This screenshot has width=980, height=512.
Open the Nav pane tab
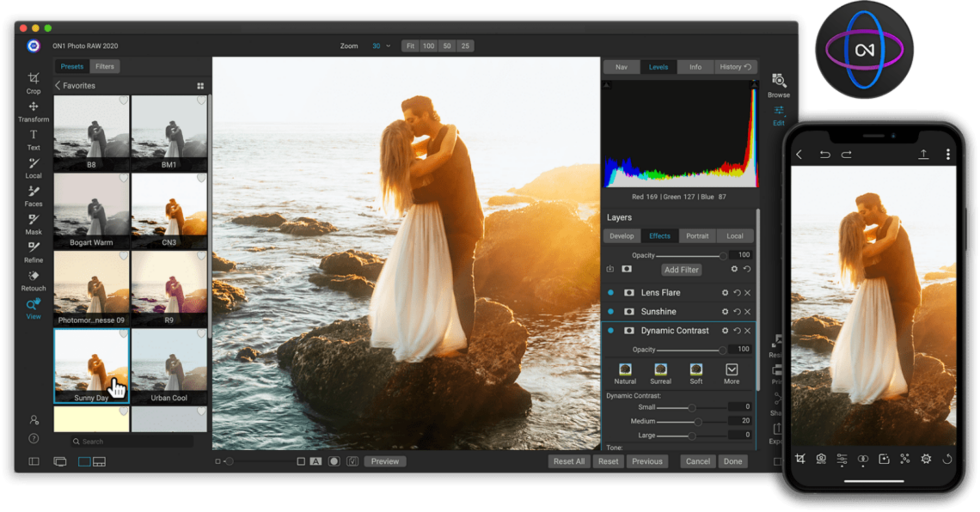622,67
